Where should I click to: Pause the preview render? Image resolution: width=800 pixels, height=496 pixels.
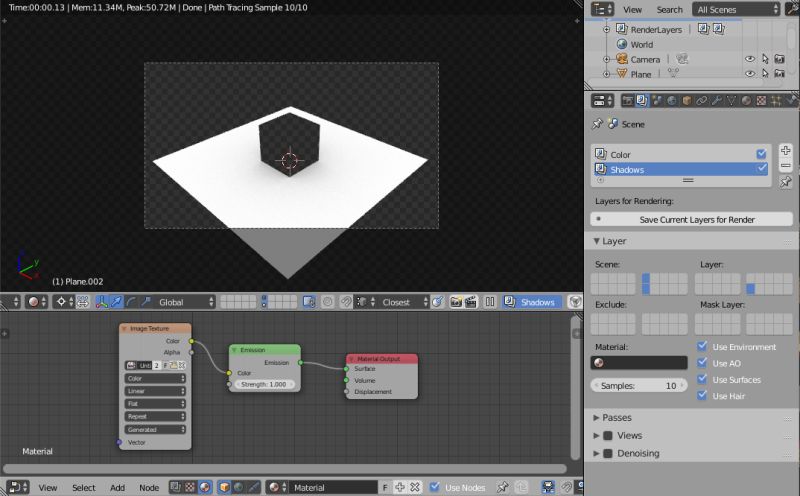tap(490, 302)
